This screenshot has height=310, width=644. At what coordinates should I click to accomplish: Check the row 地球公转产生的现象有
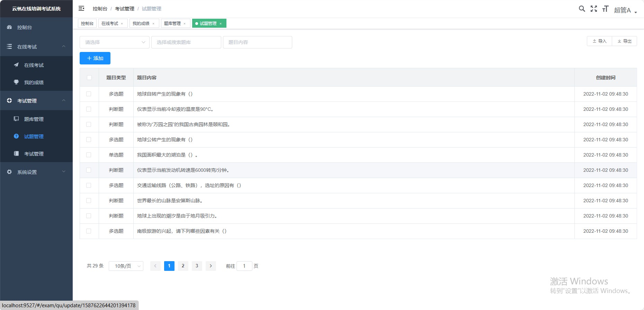(x=89, y=140)
